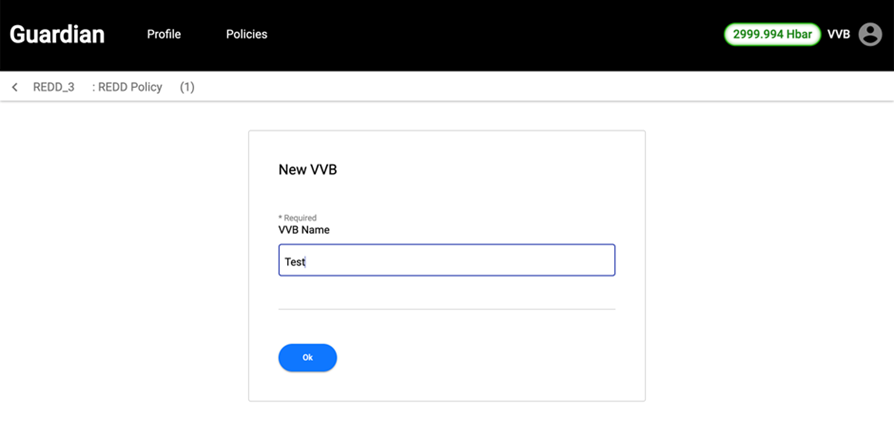This screenshot has height=421, width=894.
Task: Go to the Policies page
Action: point(247,34)
